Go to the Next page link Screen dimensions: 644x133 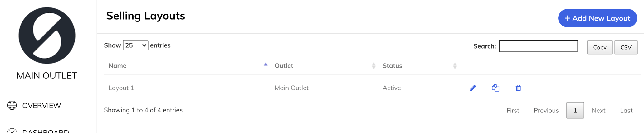pyautogui.click(x=598, y=111)
